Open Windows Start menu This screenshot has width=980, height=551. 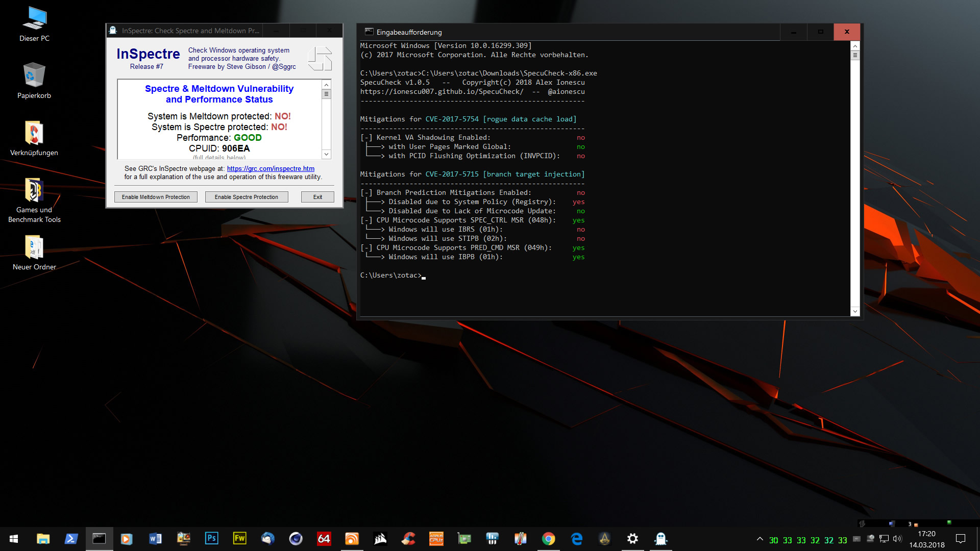point(14,539)
